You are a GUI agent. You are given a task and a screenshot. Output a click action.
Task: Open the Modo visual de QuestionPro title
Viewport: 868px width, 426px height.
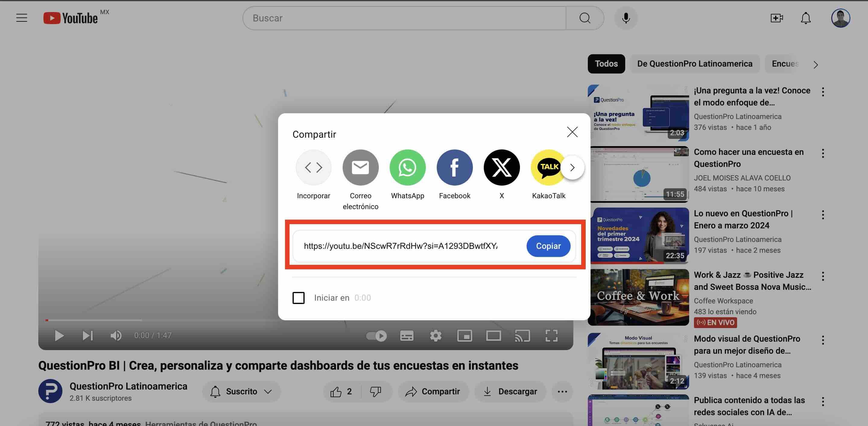pyautogui.click(x=747, y=345)
